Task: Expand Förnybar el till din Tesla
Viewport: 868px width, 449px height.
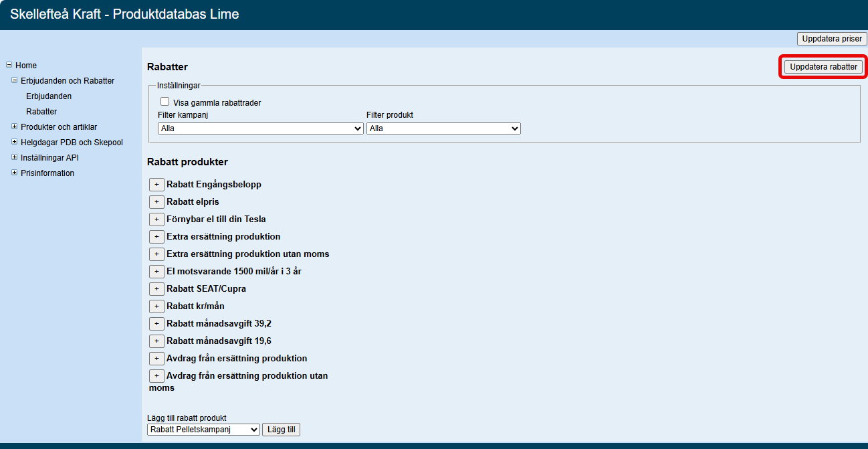Action: tap(156, 219)
